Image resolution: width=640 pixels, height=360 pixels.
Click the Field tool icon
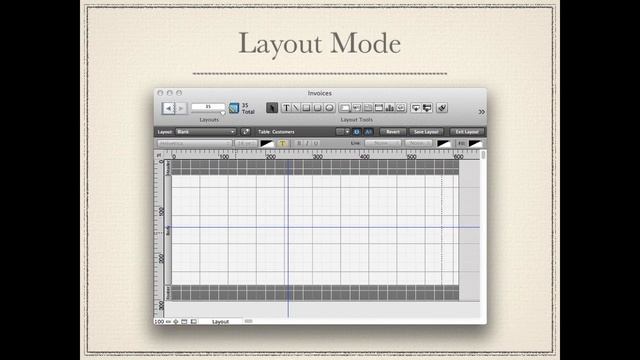[416, 108]
